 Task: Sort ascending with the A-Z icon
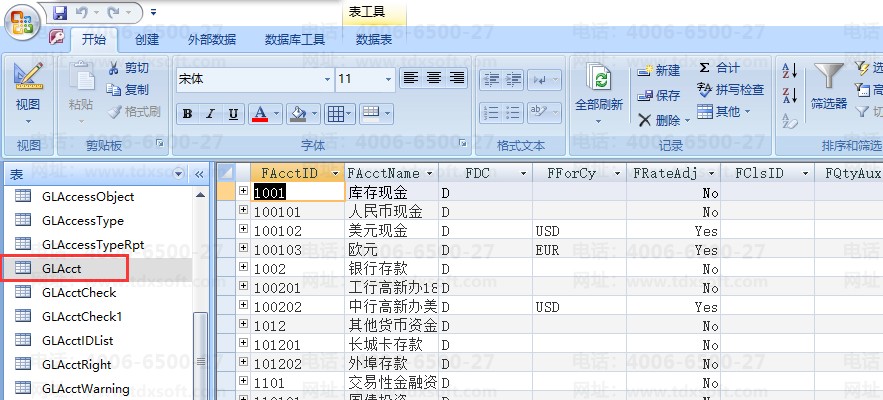click(789, 70)
